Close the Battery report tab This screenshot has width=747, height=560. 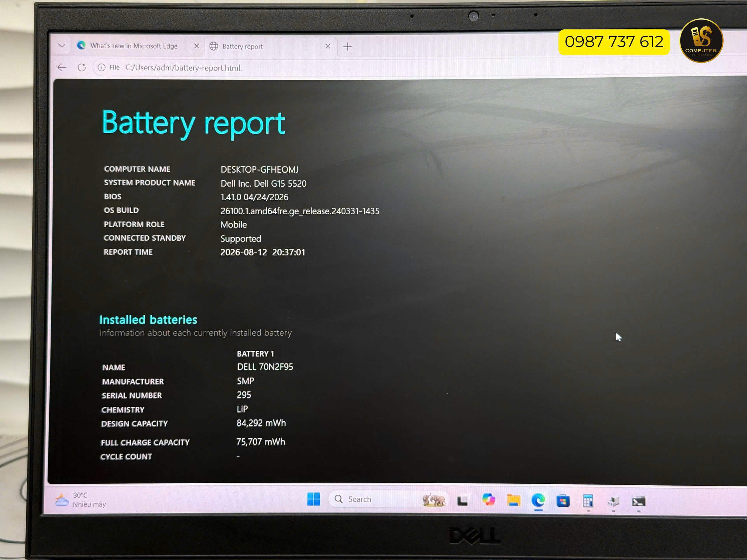(x=328, y=46)
